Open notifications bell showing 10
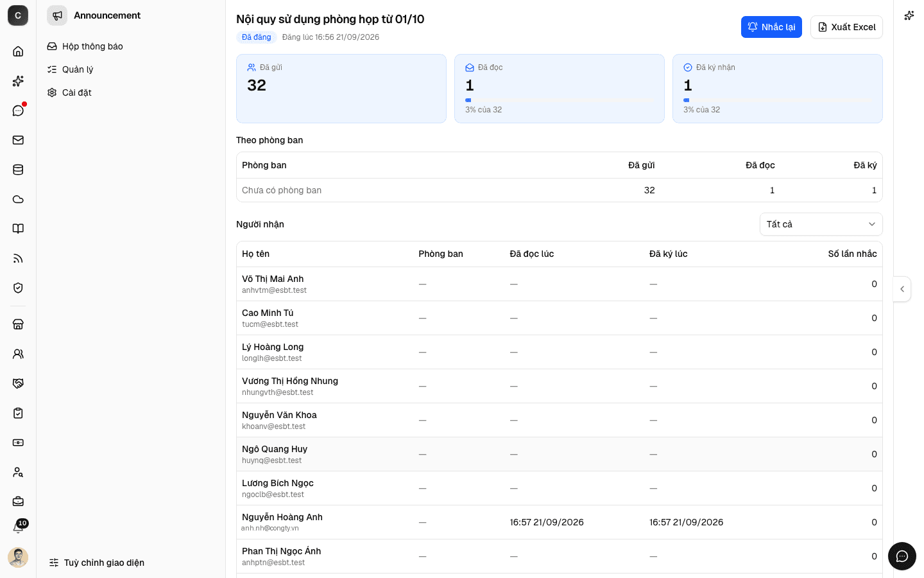924x578 pixels. [18, 528]
